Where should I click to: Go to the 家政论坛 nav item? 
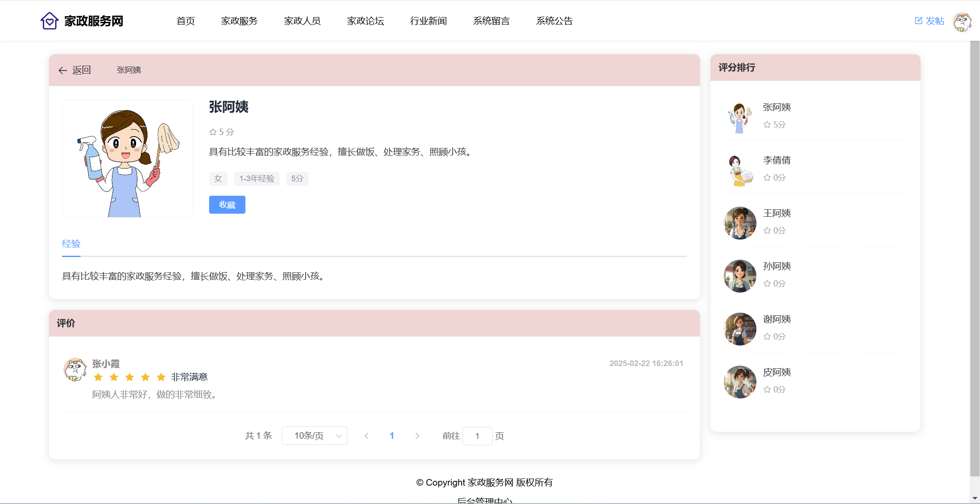(x=365, y=21)
